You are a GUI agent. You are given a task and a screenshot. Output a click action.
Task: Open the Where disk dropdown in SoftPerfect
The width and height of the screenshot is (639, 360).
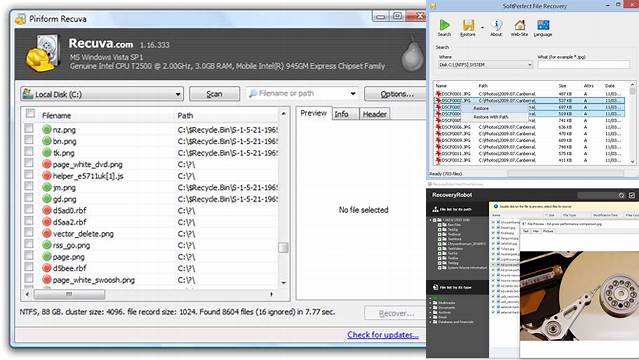tap(486, 65)
